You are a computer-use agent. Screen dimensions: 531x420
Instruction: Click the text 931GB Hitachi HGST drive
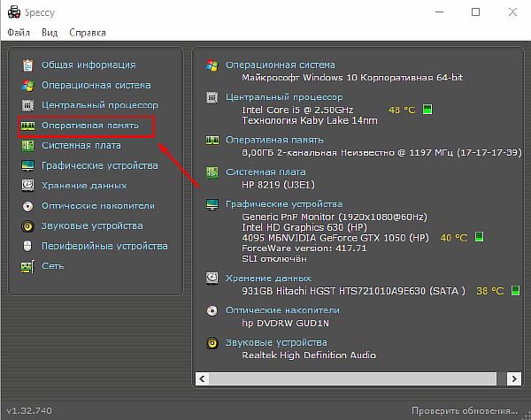coord(353,291)
